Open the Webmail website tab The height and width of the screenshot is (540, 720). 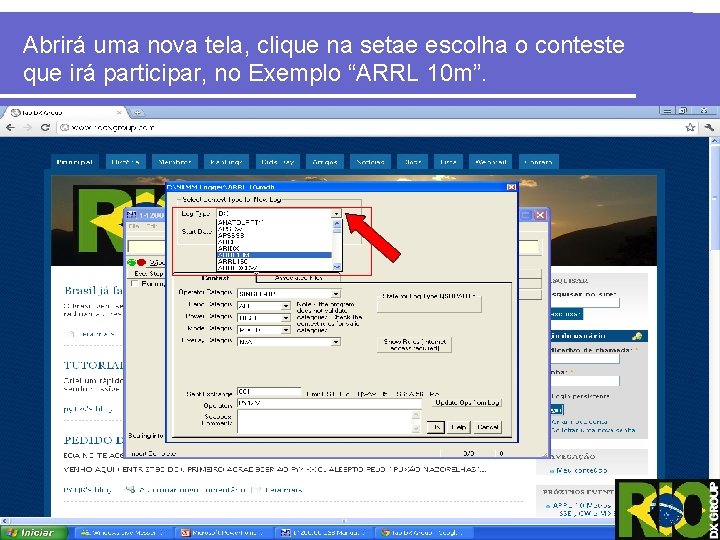[490, 162]
